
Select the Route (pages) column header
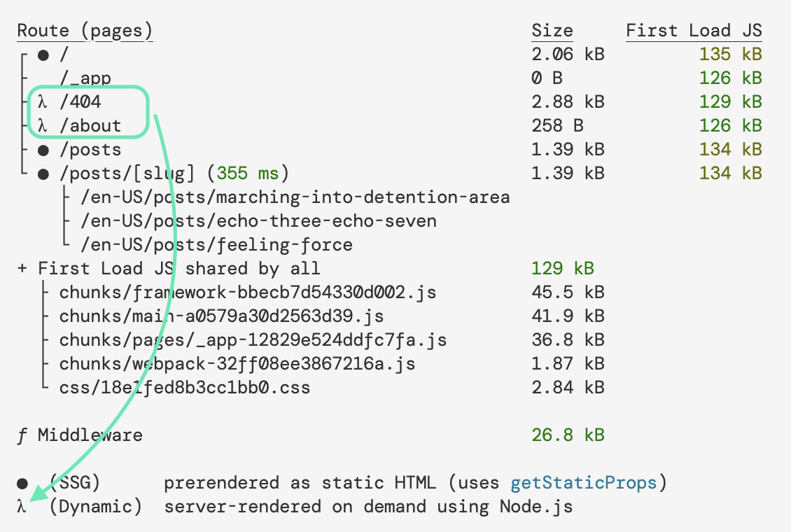(85, 31)
